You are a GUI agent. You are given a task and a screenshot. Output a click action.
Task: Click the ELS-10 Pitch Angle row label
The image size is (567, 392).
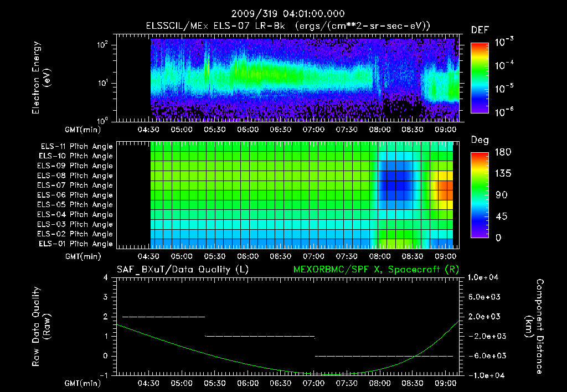point(75,156)
